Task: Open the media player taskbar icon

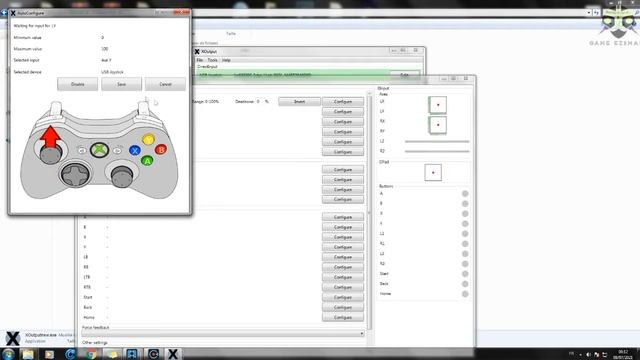Action: [49, 354]
